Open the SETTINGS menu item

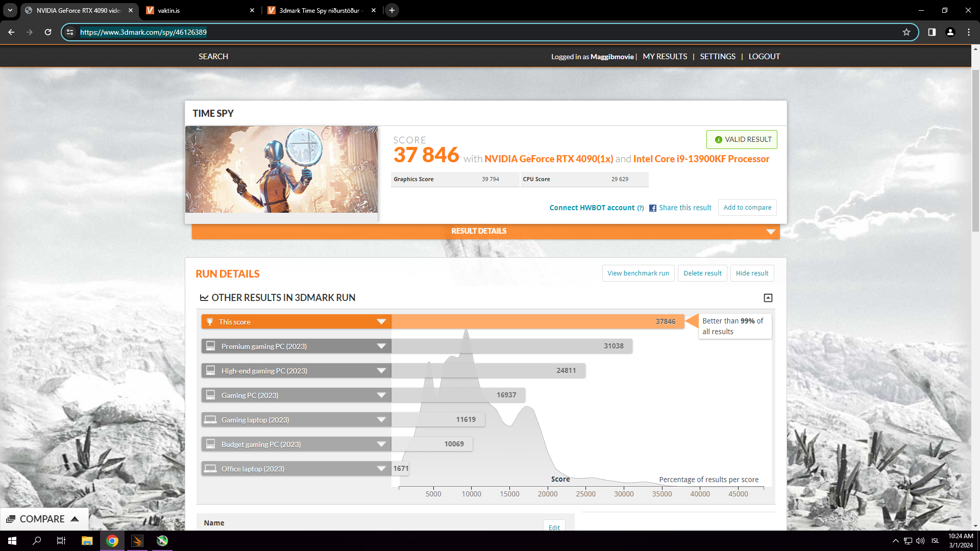click(x=718, y=56)
